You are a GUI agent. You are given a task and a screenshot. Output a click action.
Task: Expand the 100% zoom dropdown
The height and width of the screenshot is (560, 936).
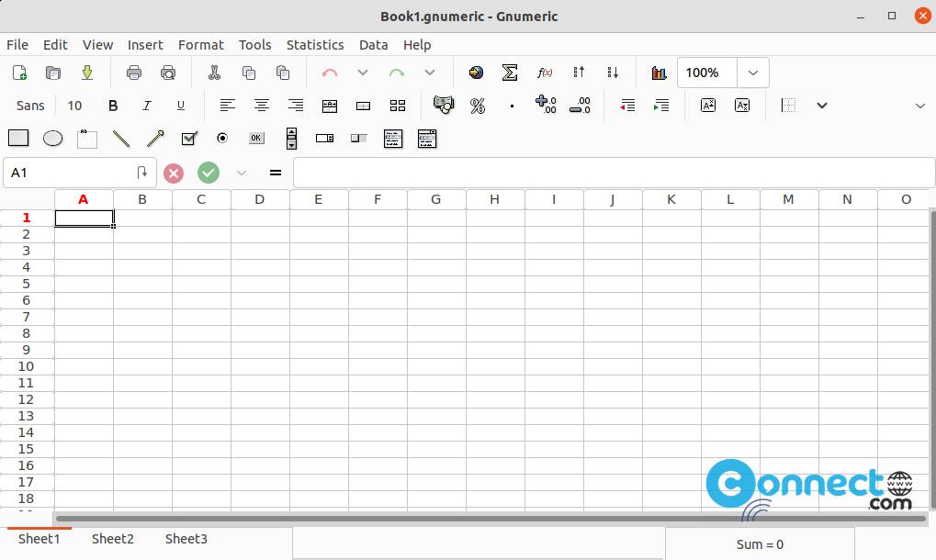(752, 73)
